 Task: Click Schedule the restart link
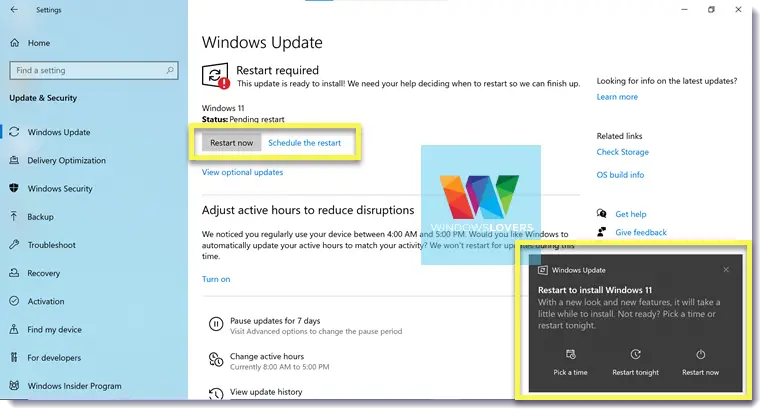coord(304,143)
